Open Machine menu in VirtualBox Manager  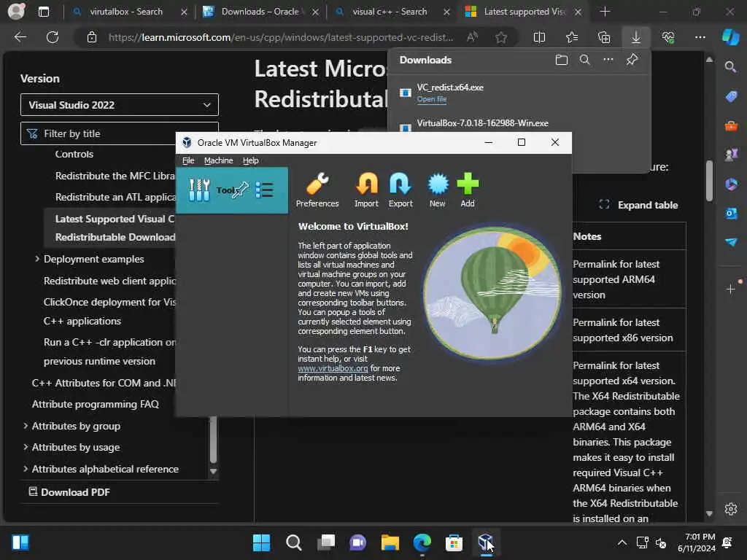coord(219,160)
